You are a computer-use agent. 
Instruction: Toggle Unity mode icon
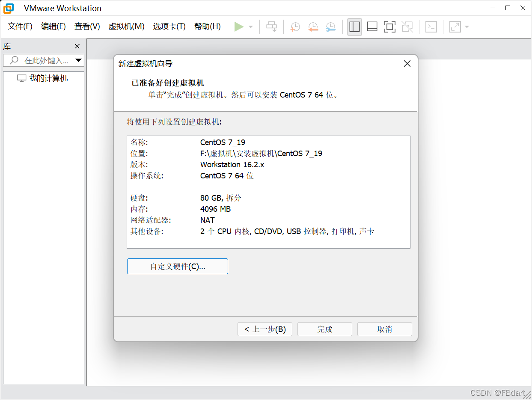407,27
